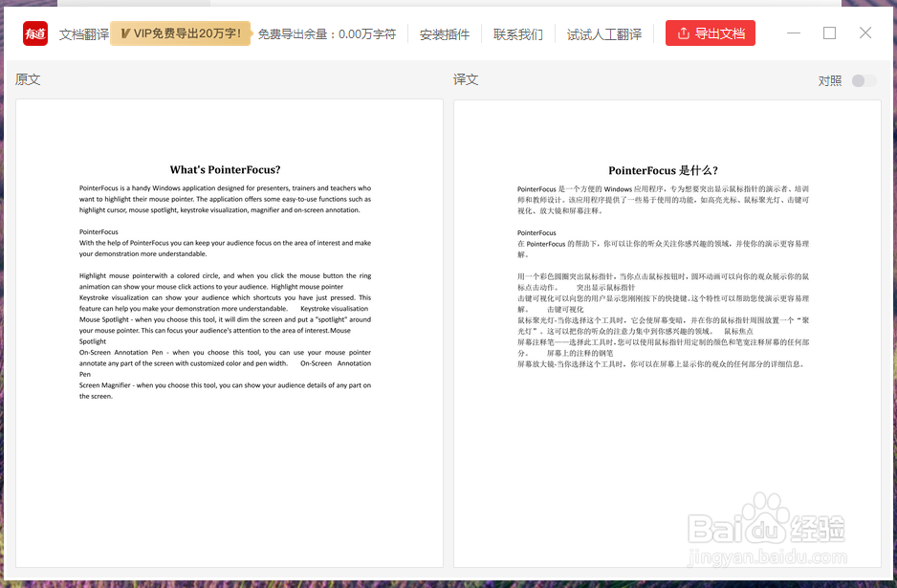Click source line starting "On-Screen Annotation Pen"
Image resolution: width=897 pixels, height=588 pixels.
point(225,353)
